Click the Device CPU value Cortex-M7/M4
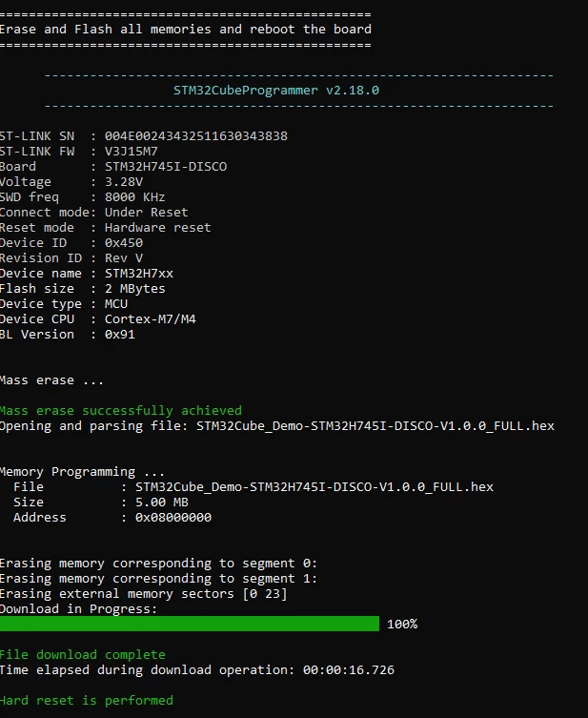The image size is (588, 718). [x=150, y=318]
